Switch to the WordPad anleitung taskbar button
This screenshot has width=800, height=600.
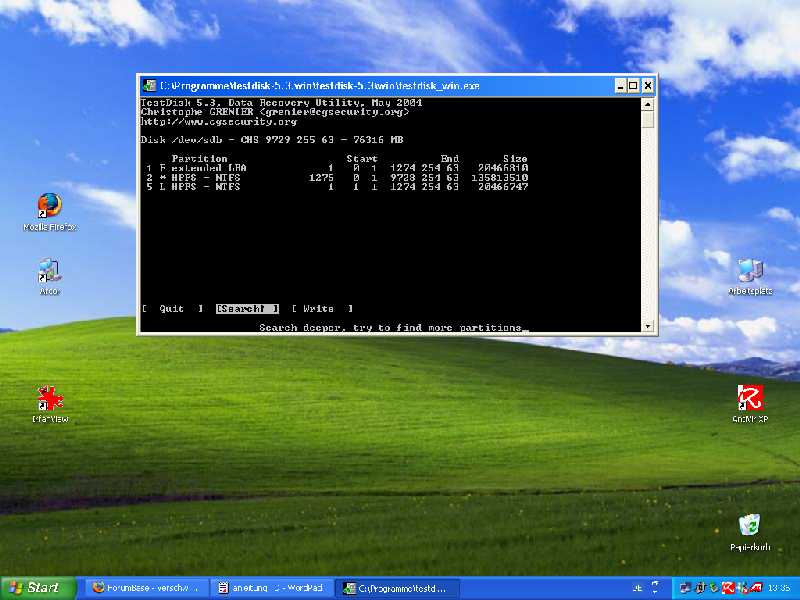[271, 588]
